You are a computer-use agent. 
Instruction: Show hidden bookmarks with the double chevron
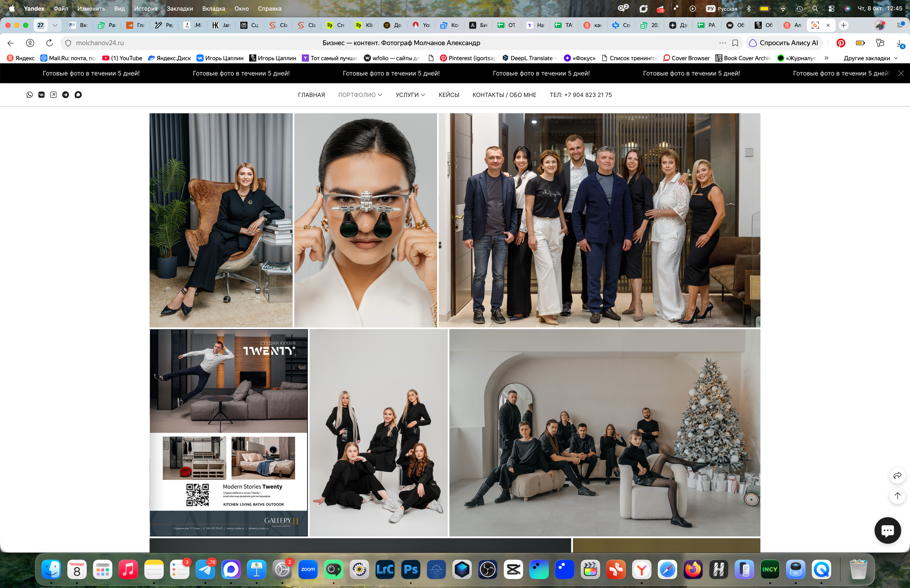click(826, 58)
